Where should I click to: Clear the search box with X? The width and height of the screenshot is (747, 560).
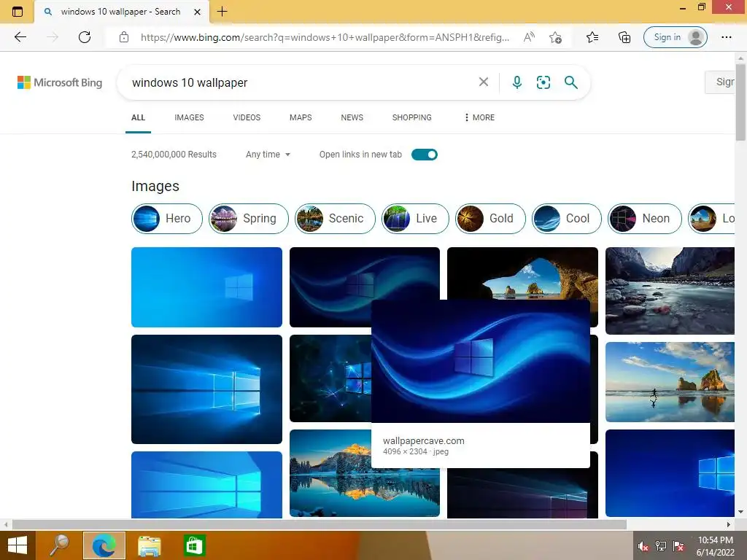coord(484,82)
